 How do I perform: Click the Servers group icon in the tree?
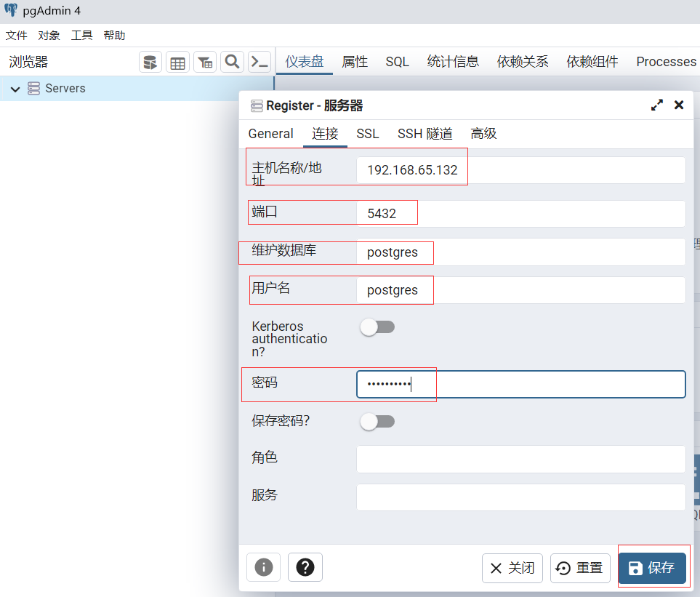(33, 89)
